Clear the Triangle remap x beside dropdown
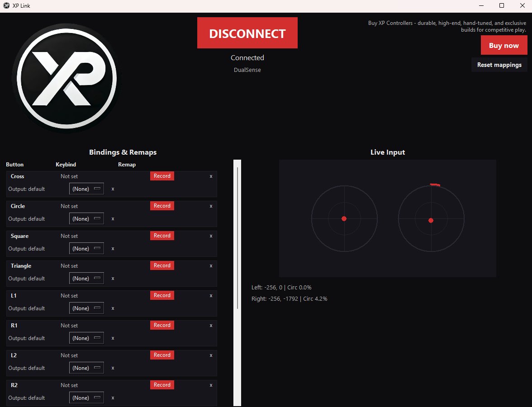The image size is (532, 407). (x=113, y=279)
